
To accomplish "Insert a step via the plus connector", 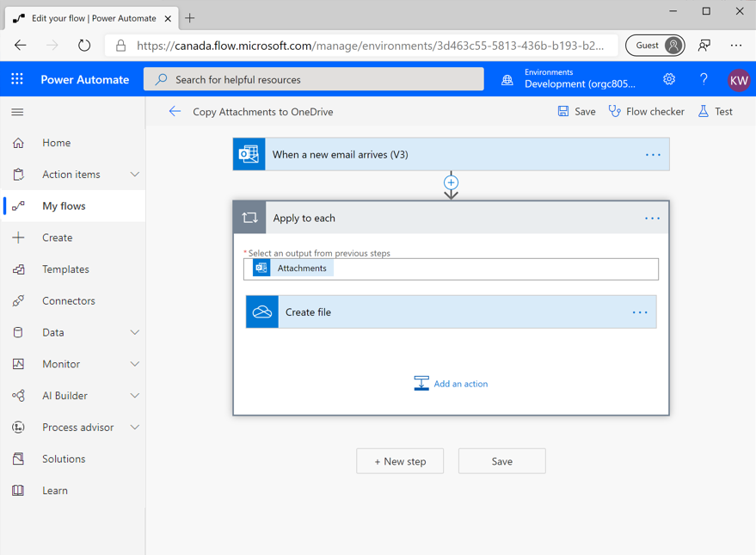I will (451, 182).
